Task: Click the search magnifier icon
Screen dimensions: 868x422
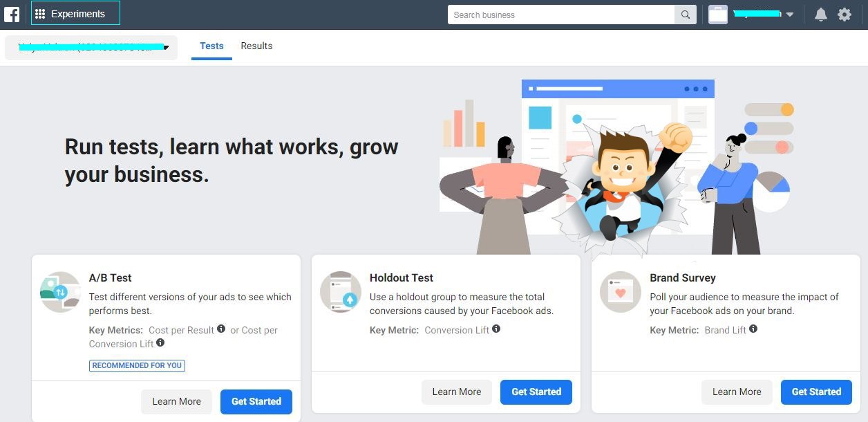Action: (x=686, y=15)
